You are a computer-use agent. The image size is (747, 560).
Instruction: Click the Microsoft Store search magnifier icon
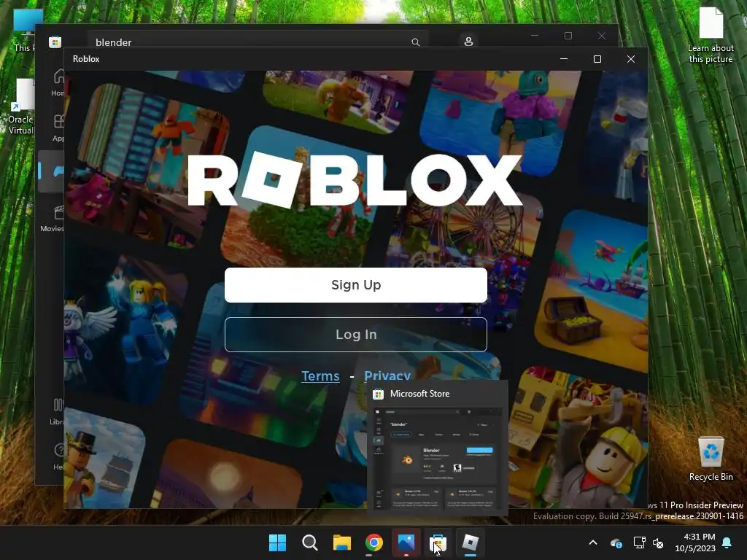pyautogui.click(x=415, y=42)
